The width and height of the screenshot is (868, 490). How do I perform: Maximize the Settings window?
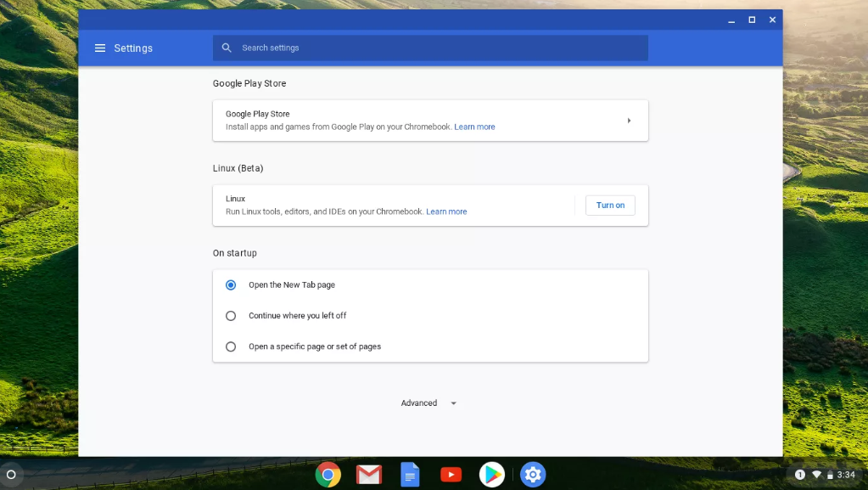pos(752,20)
